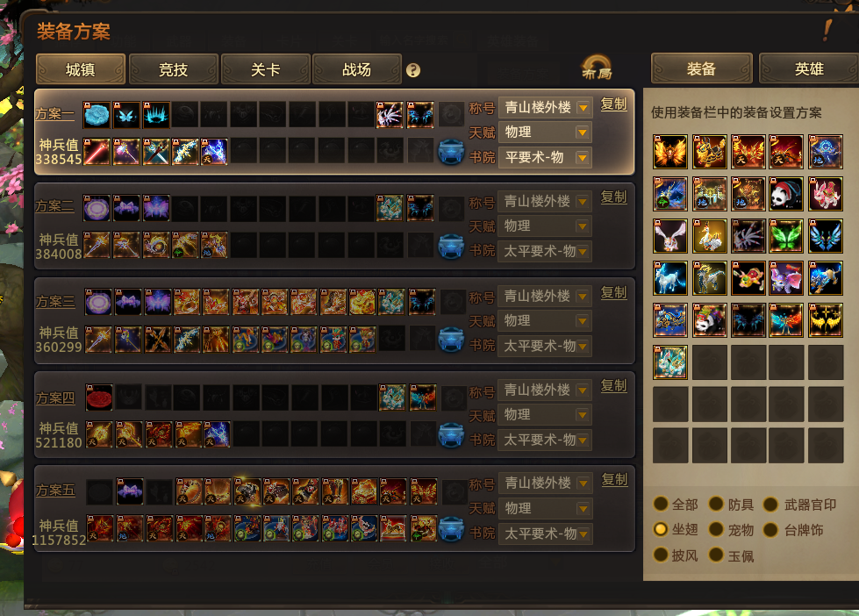Click 复制 link for 方案二

(613, 197)
